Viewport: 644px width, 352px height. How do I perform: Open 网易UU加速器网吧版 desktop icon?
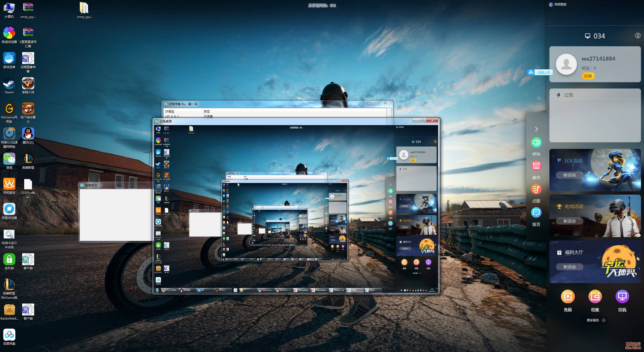(x=9, y=138)
